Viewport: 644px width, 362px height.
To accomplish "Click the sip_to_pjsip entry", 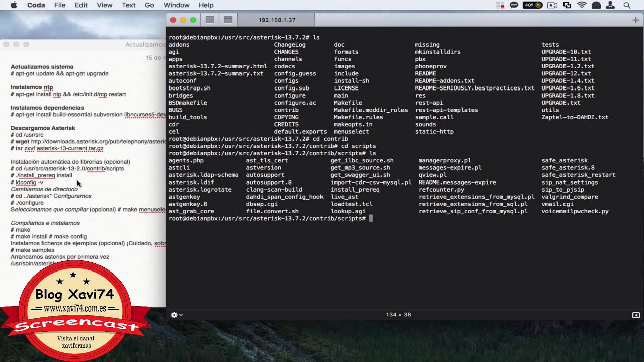I will pos(562,190).
